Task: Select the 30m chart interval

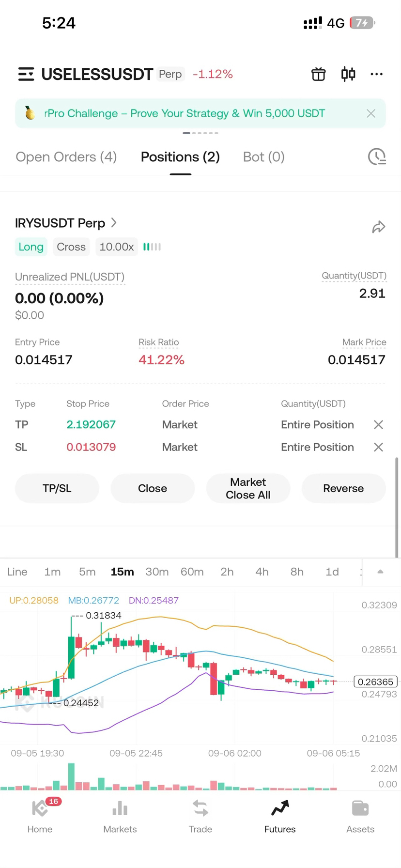Action: (157, 572)
